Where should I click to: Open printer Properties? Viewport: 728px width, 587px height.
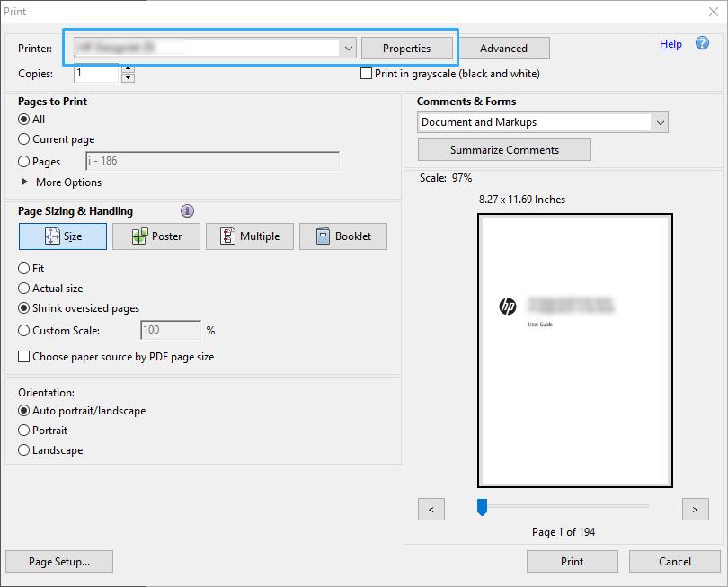click(x=407, y=49)
